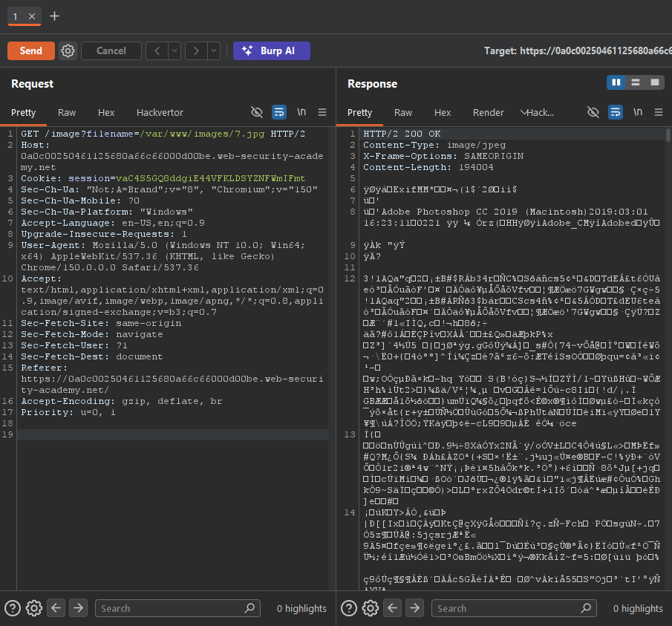Go to next request in history
Image resolution: width=672 pixels, height=626 pixels.
tap(196, 50)
